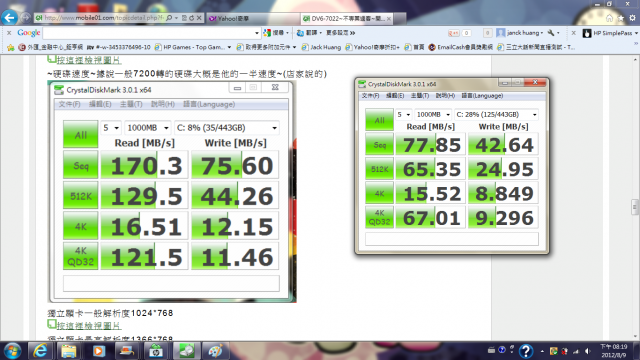Expand the janck huang account dropdown
The image size is (640, 360).
click(x=542, y=33)
